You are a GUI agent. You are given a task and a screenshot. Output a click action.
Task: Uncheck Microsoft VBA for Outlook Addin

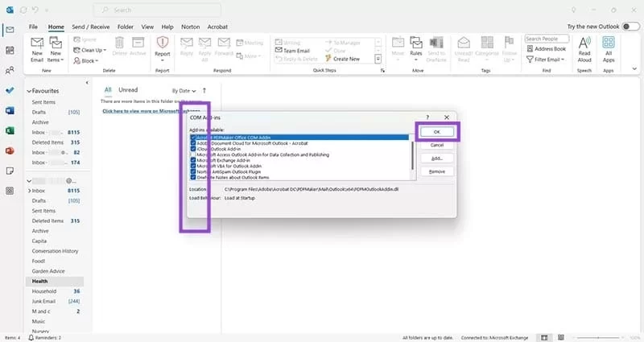coord(192,166)
